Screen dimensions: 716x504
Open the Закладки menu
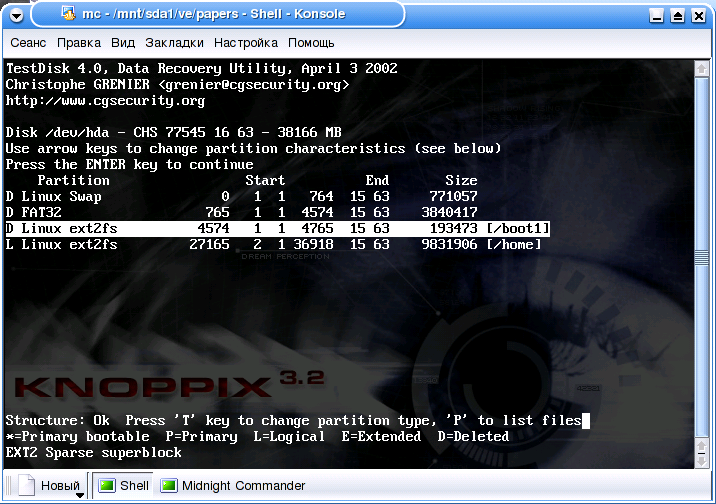(x=174, y=43)
